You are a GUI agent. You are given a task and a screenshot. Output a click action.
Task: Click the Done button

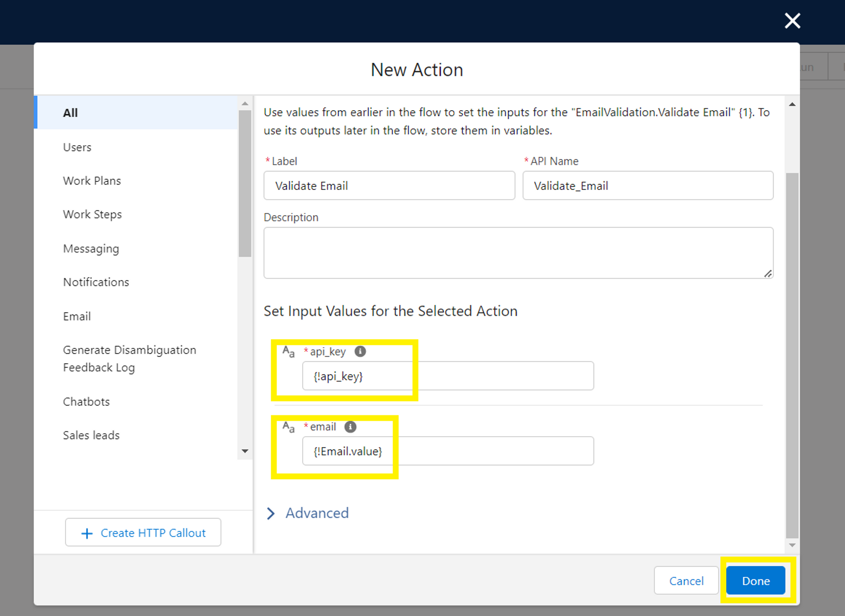(x=756, y=581)
